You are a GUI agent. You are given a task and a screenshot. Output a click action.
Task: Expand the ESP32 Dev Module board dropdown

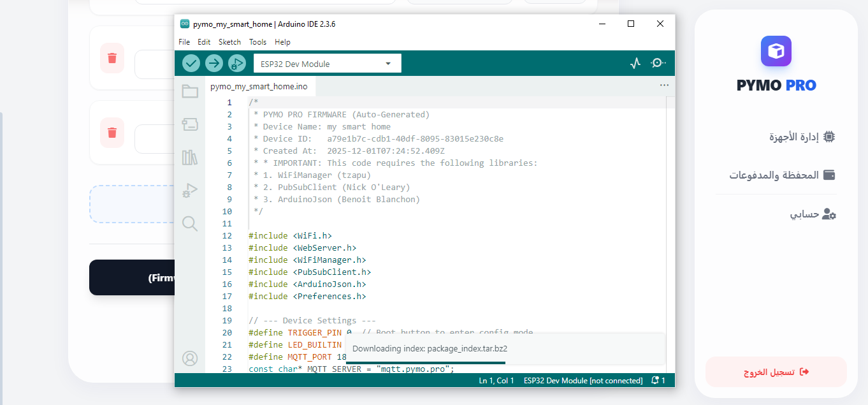click(x=327, y=64)
